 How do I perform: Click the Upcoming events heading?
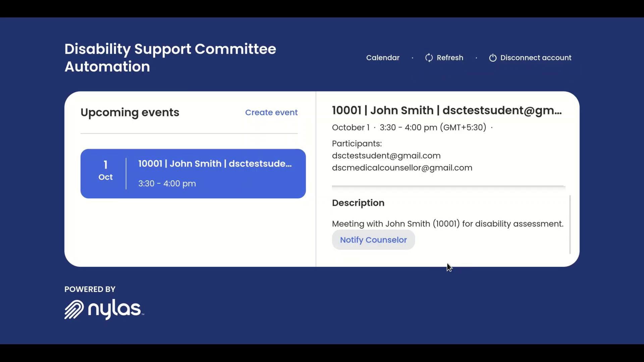[x=130, y=112]
